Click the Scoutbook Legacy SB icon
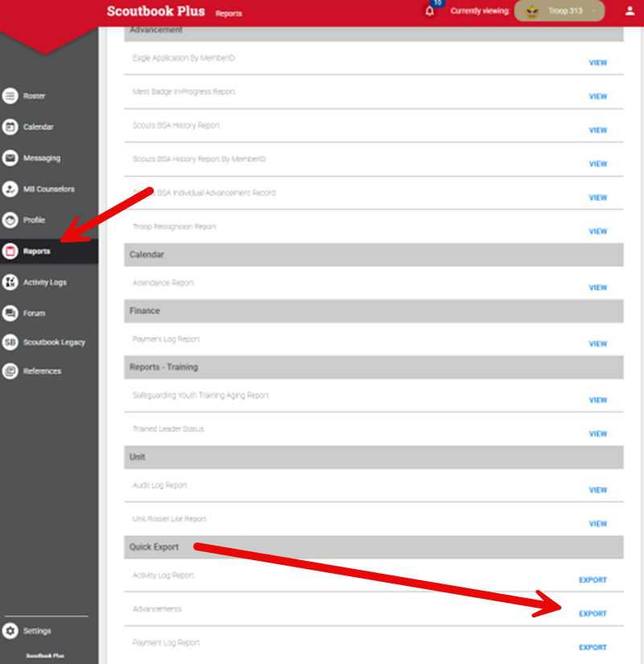 click(10, 342)
